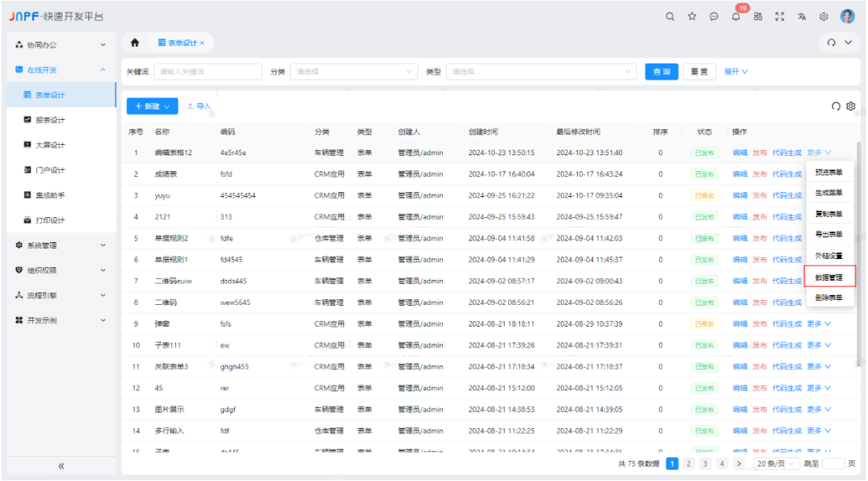Open the search icon in top bar

(x=669, y=17)
